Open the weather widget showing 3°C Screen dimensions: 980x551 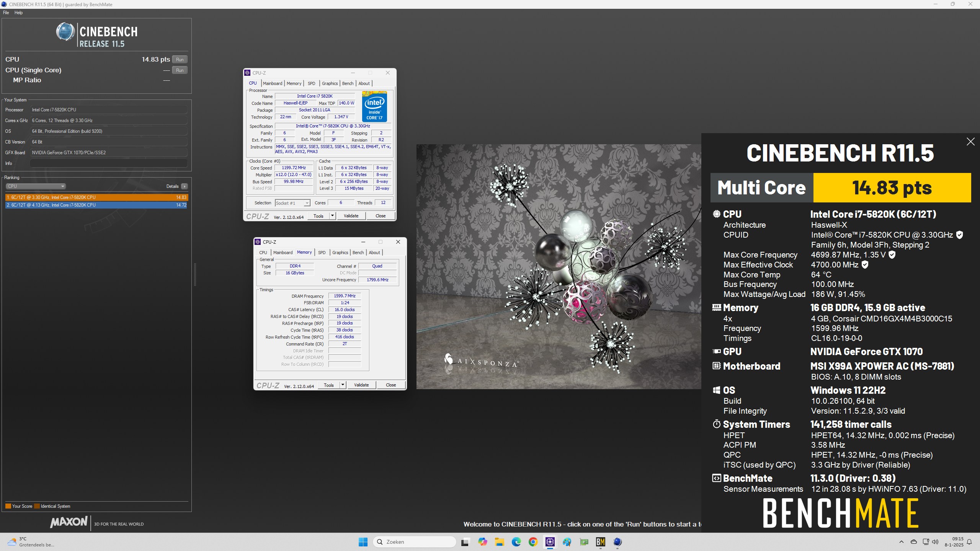[x=31, y=542]
